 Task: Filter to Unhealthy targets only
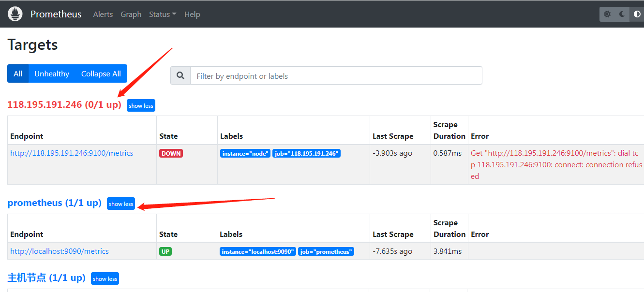coord(52,73)
